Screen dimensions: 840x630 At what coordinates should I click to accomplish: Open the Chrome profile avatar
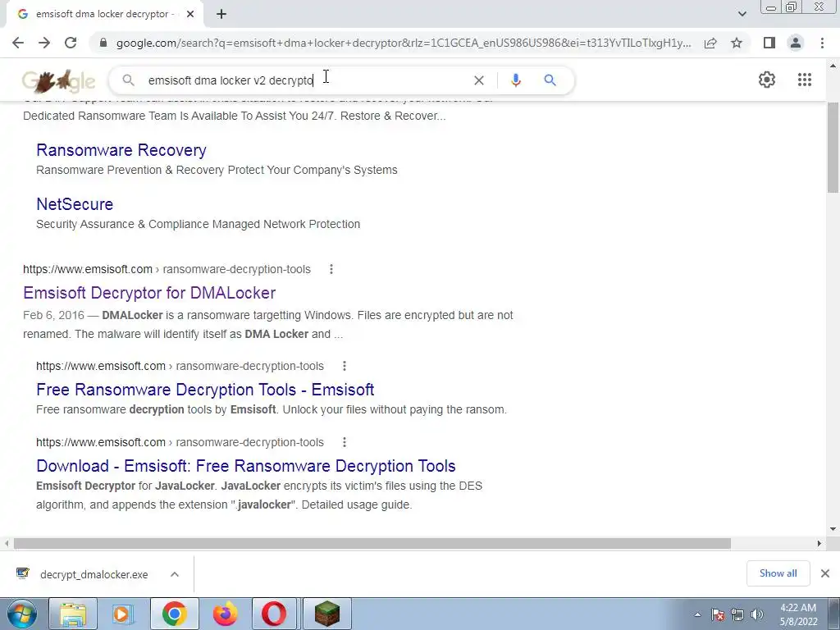(x=796, y=43)
